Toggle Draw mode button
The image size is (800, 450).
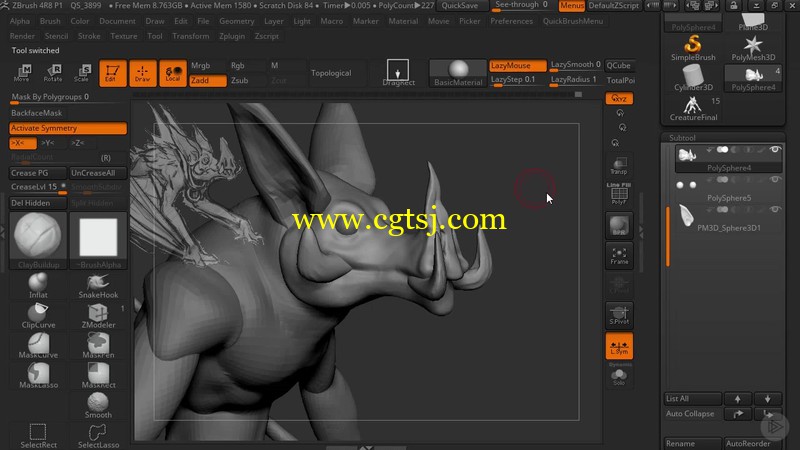pyautogui.click(x=142, y=73)
